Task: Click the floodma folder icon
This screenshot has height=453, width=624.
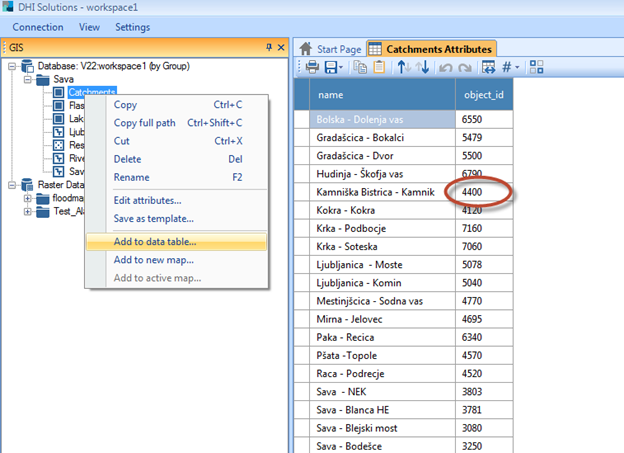Action: click(x=43, y=198)
